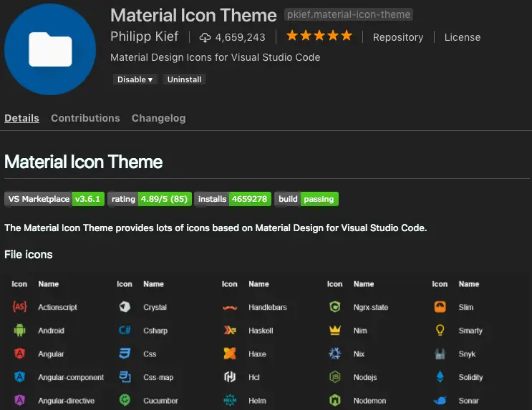Click the Nodemon name text

click(369, 401)
